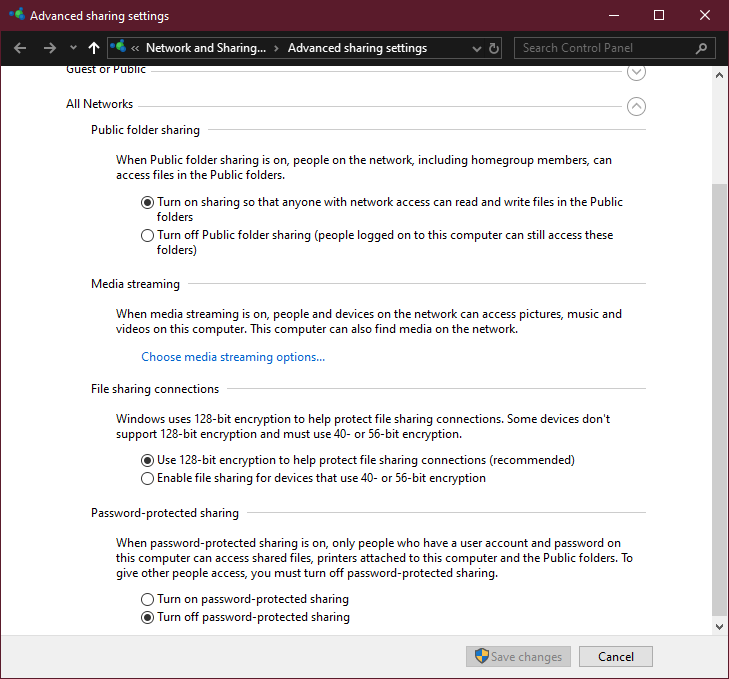Click the All Networks label

click(99, 104)
